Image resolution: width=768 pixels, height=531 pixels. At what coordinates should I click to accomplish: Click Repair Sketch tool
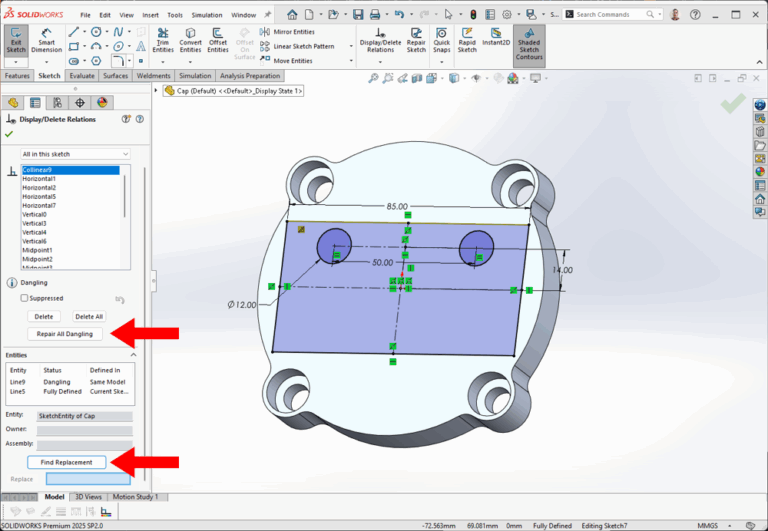tap(416, 40)
